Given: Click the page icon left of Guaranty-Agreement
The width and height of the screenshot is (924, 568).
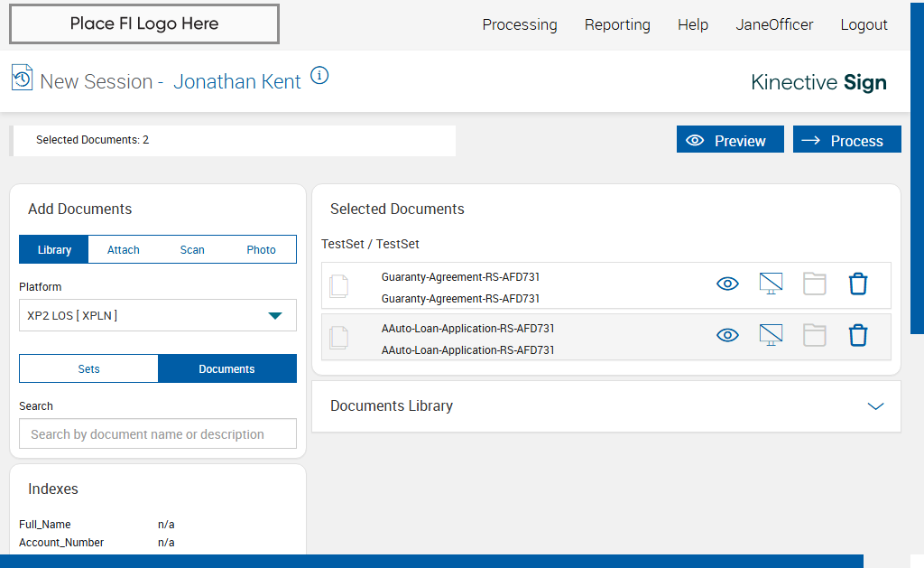Looking at the screenshot, I should [339, 286].
